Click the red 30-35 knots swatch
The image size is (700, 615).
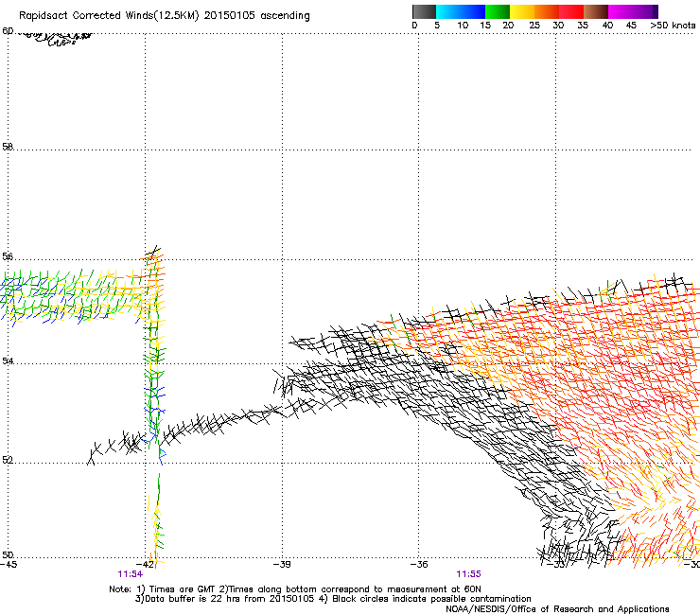[571, 11]
